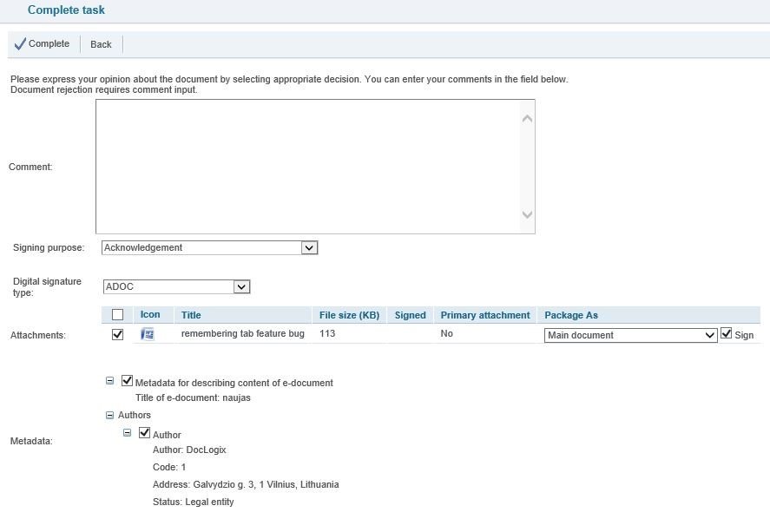Collapse the Metadata for describing content node
770x532 pixels.
click(x=109, y=381)
